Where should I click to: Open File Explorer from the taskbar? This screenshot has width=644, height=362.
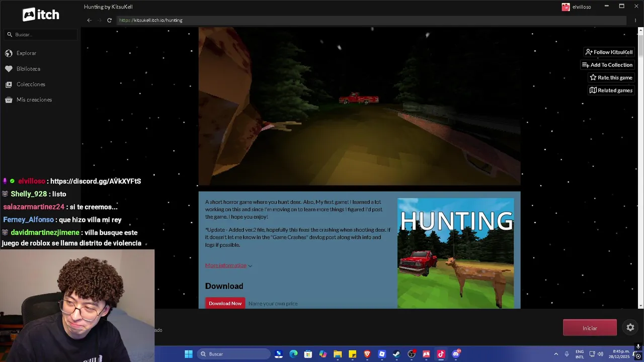click(338, 354)
